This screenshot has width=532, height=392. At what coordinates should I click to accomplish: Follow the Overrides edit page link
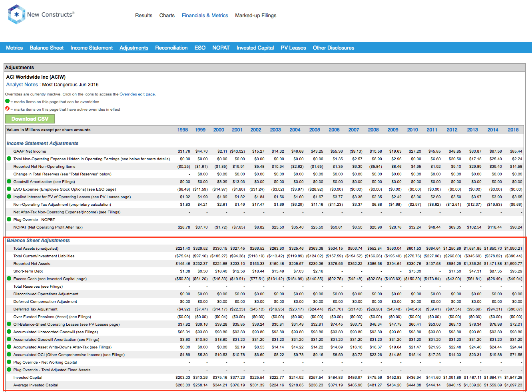(137, 94)
